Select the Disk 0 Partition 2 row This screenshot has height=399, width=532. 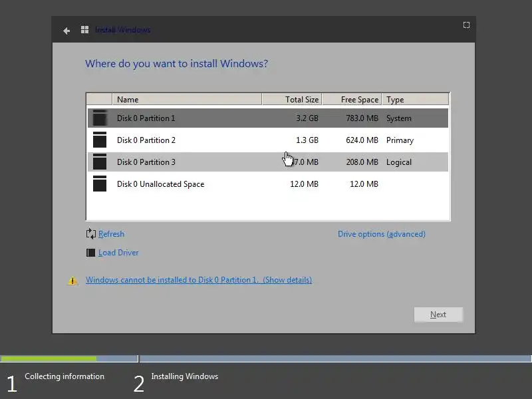click(x=268, y=140)
